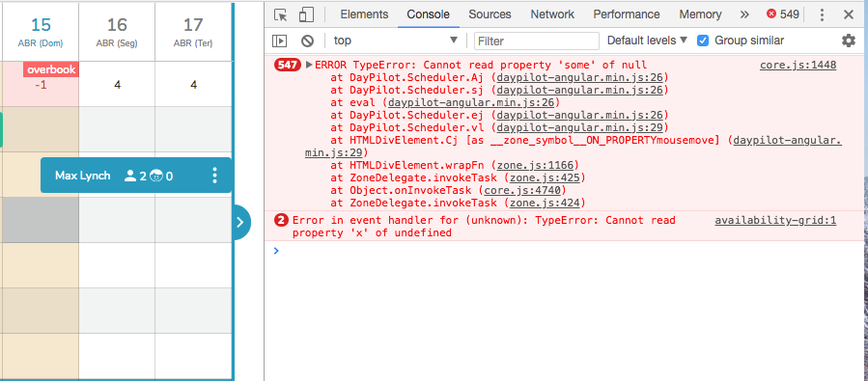The width and height of the screenshot is (868, 381).
Task: Open daypilot link in eval line
Action: click(x=471, y=103)
